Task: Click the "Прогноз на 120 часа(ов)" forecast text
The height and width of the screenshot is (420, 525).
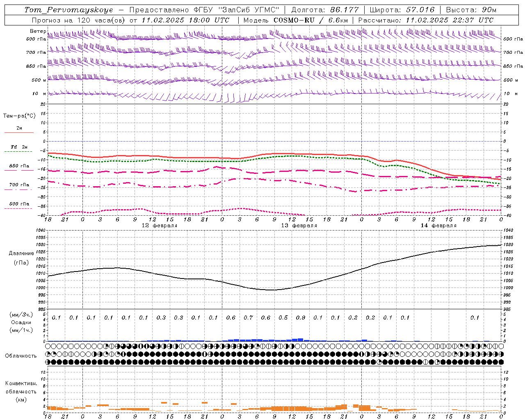Action: coord(79,20)
